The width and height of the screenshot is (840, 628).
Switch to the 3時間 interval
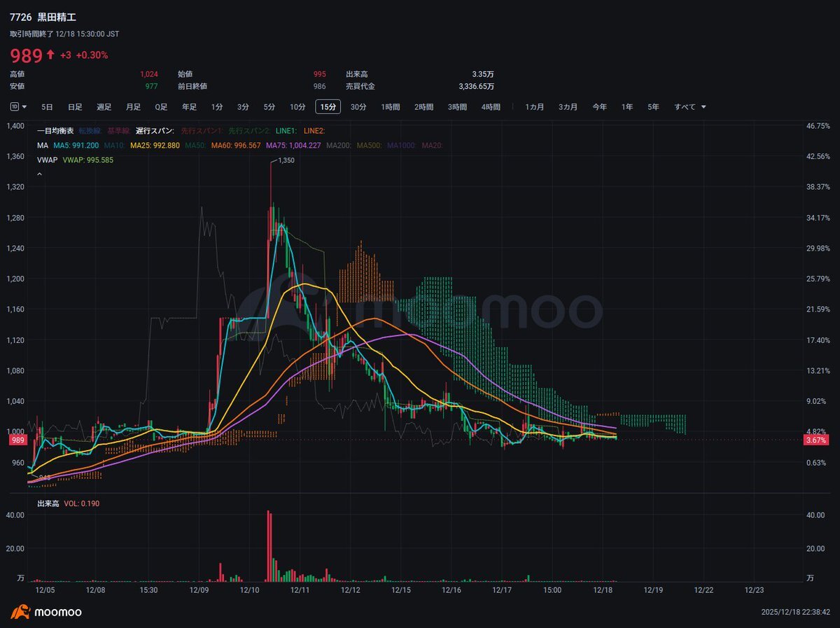[457, 107]
